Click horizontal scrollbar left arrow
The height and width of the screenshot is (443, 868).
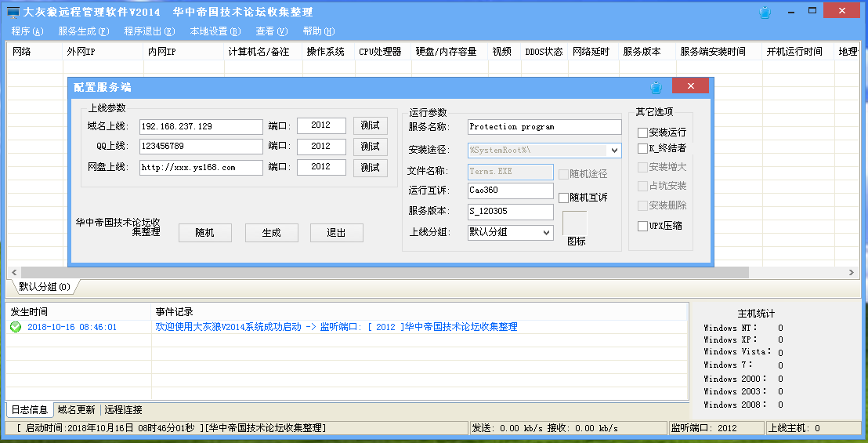pyautogui.click(x=14, y=272)
